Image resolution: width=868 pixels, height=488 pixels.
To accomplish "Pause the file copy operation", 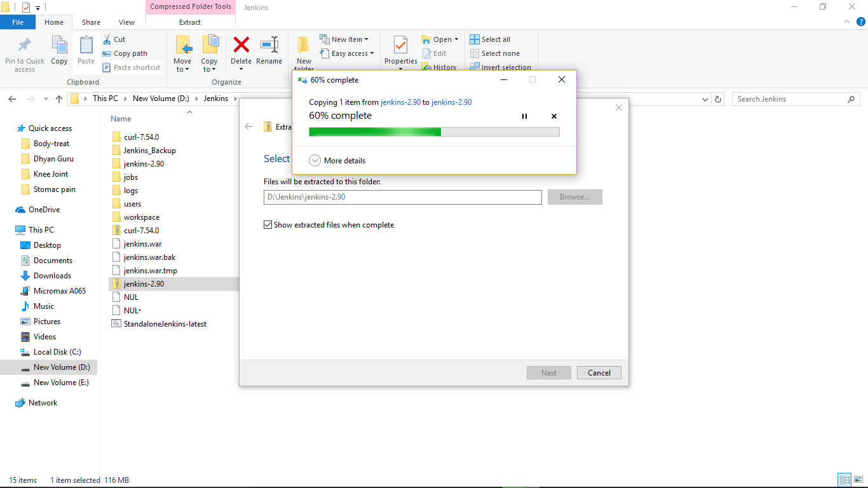I will 524,116.
